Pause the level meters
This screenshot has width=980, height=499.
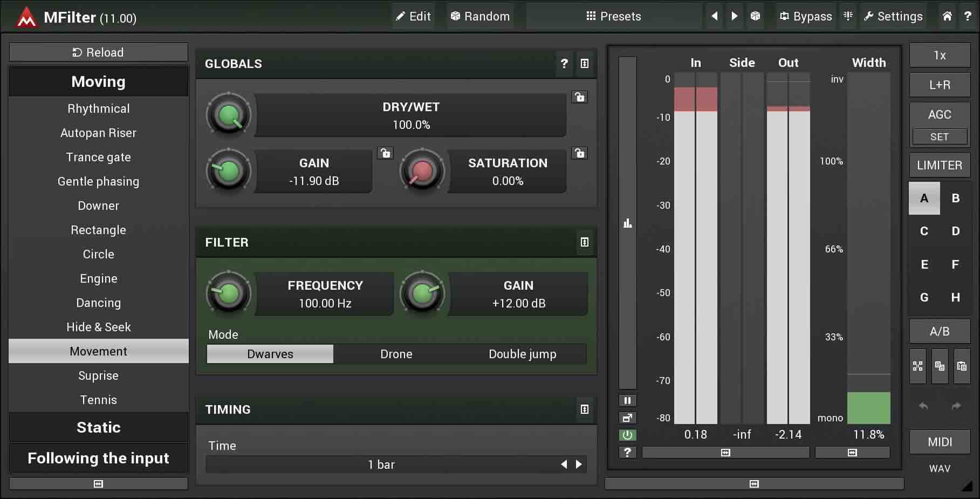627,400
